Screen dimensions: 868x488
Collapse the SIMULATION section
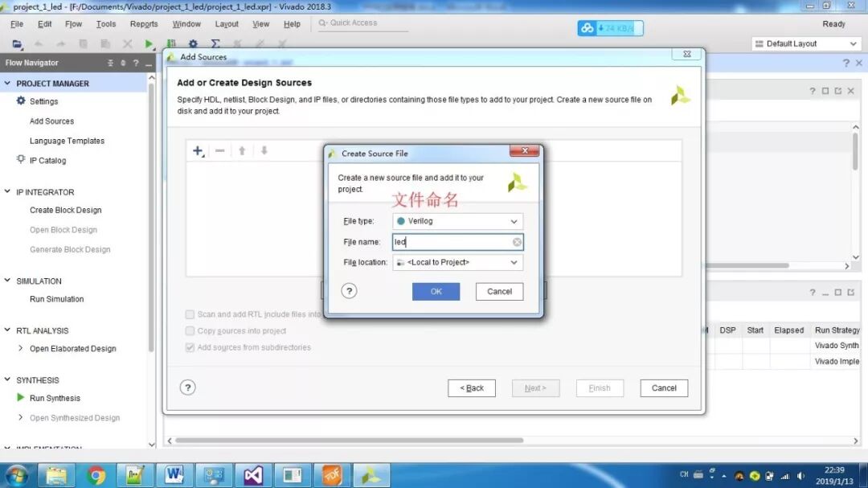click(x=7, y=281)
